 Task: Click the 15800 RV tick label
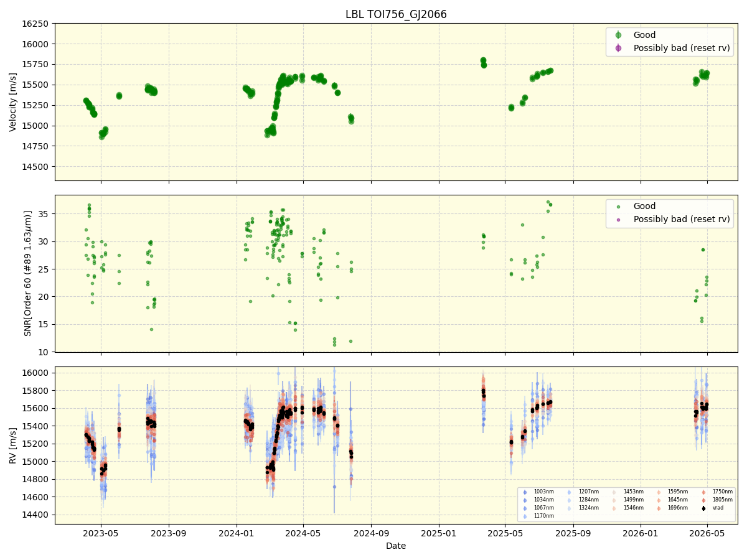[x=35, y=391]
